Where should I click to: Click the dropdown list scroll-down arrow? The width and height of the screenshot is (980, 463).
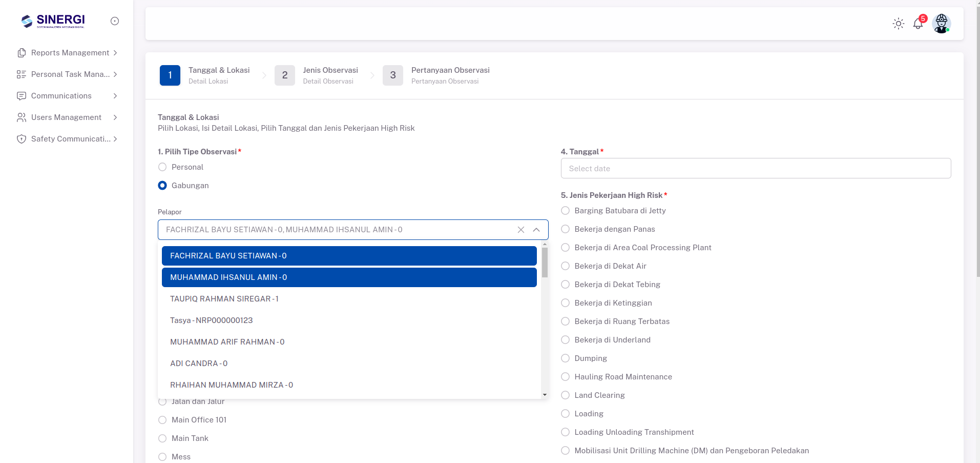[x=545, y=395]
